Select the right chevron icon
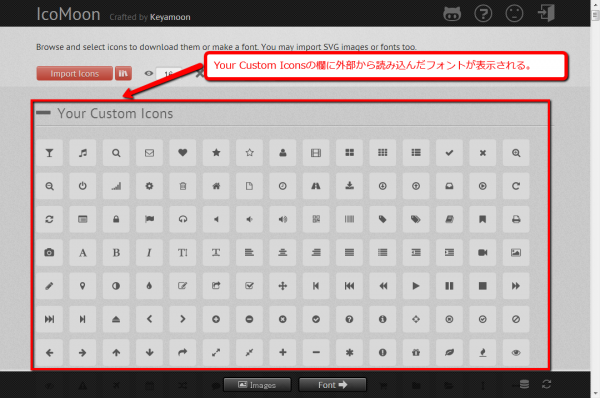600x398 pixels. click(x=183, y=319)
